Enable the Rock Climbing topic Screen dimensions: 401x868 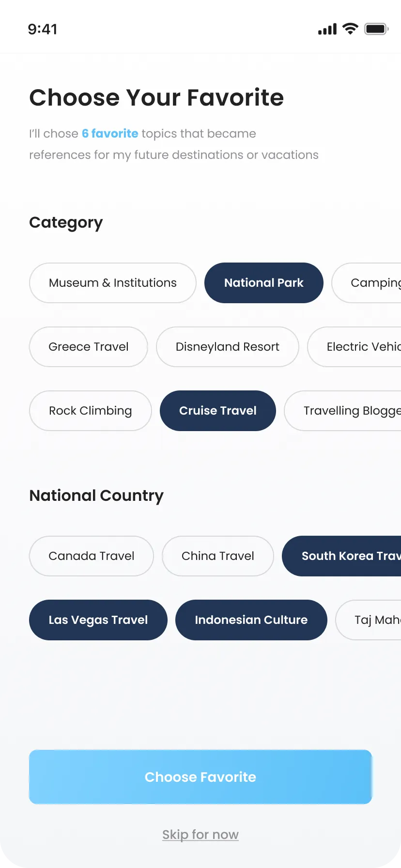coord(91,411)
